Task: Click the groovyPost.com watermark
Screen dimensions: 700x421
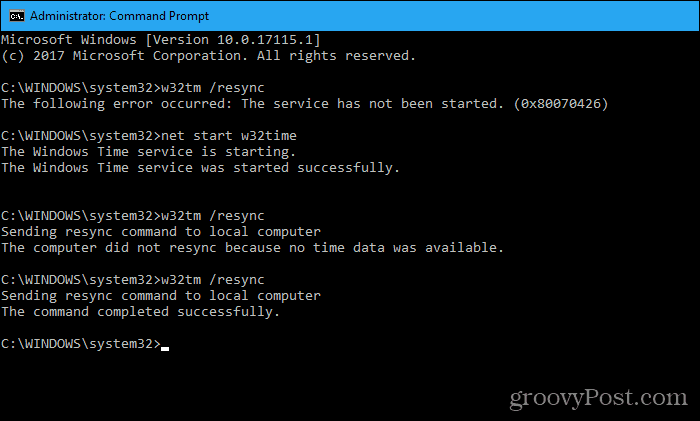Action: coord(598,397)
